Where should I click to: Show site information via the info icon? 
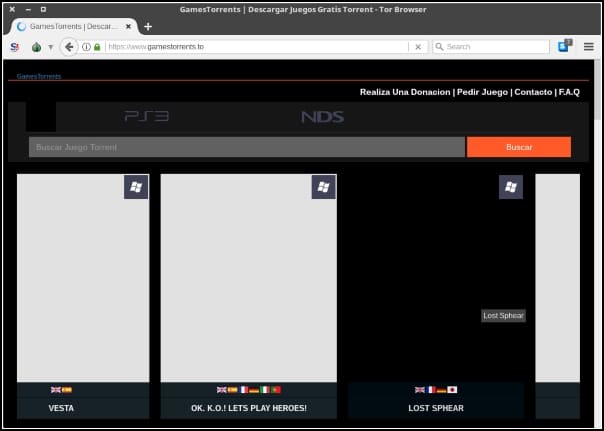click(86, 47)
